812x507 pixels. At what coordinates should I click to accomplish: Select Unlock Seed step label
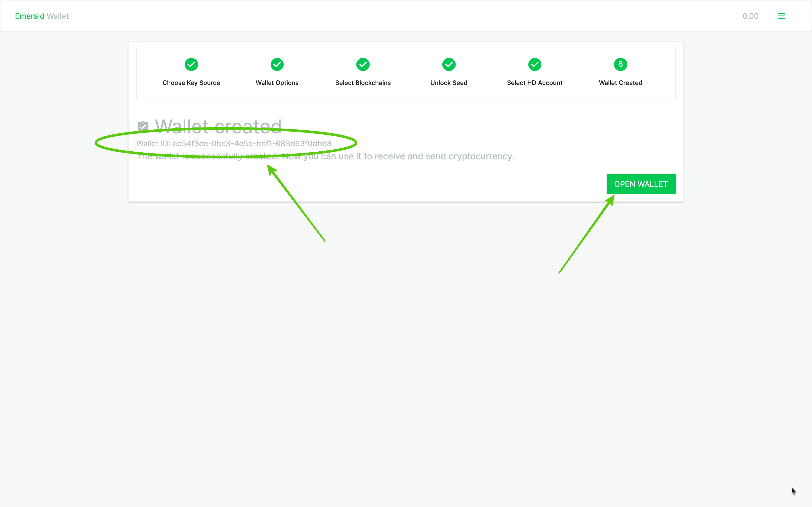click(448, 82)
